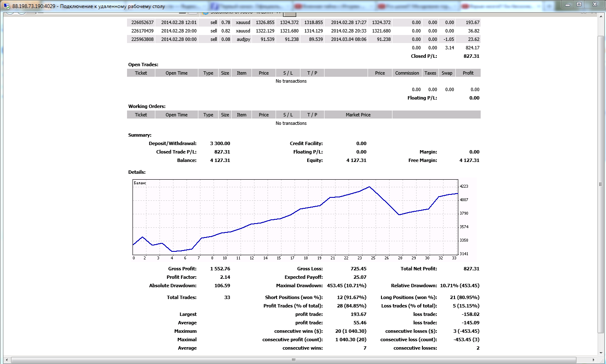The height and width of the screenshot is (364, 606).
Task: Click the chart axis value 4223
Action: click(464, 186)
